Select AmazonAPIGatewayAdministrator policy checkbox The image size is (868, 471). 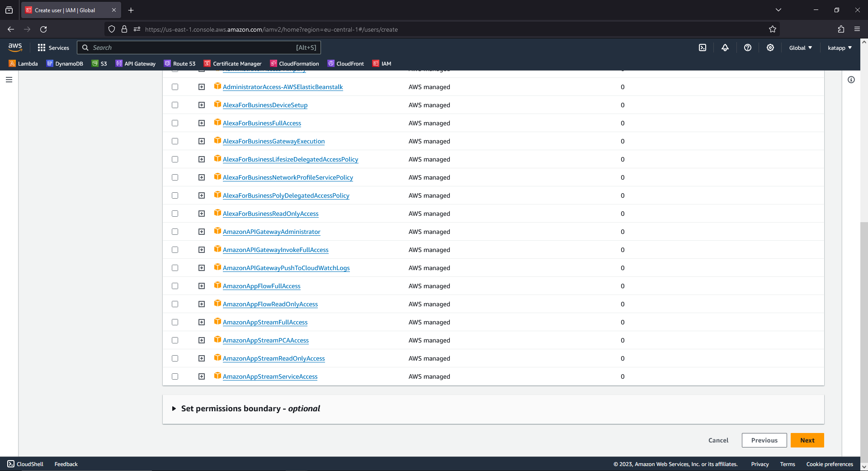pos(175,232)
